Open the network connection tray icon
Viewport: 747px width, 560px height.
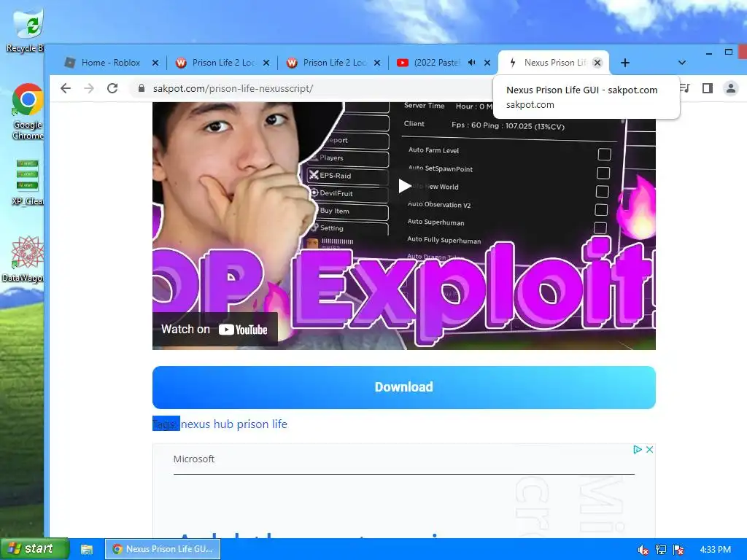[x=660, y=550]
